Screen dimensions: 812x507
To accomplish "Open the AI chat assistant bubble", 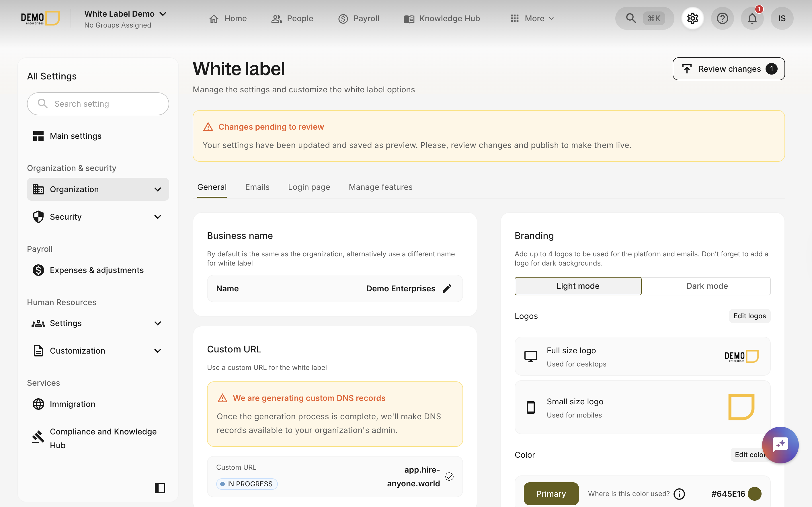I will pos(780,445).
